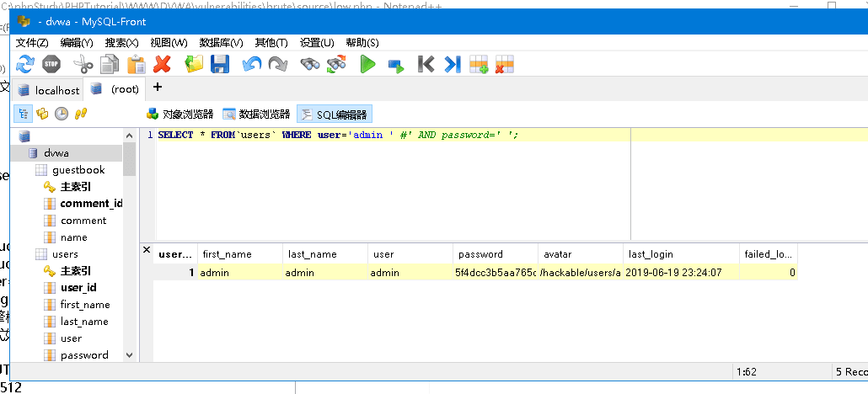868x394 pixels.
Task: Open the 文件(Z) menu
Action: [x=32, y=43]
